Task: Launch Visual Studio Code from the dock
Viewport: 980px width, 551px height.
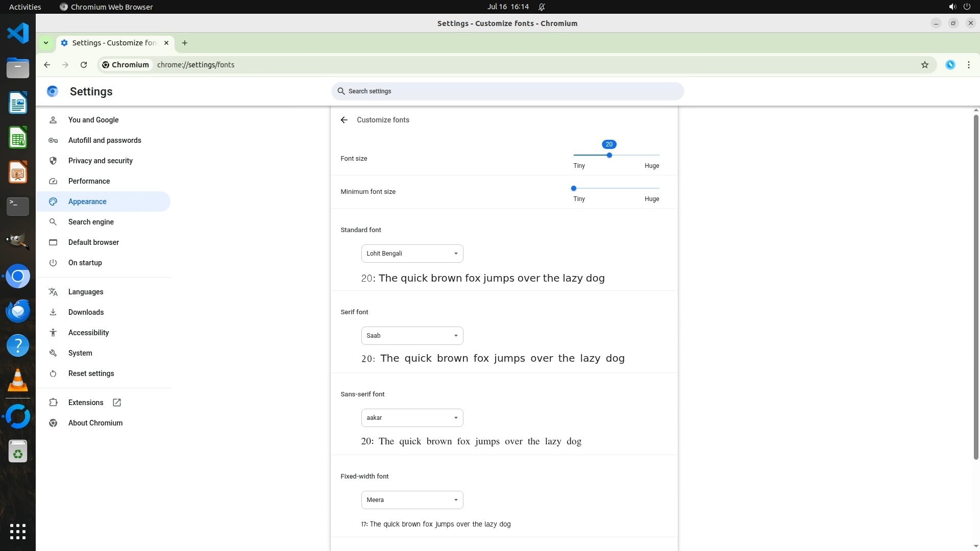Action: [x=18, y=34]
